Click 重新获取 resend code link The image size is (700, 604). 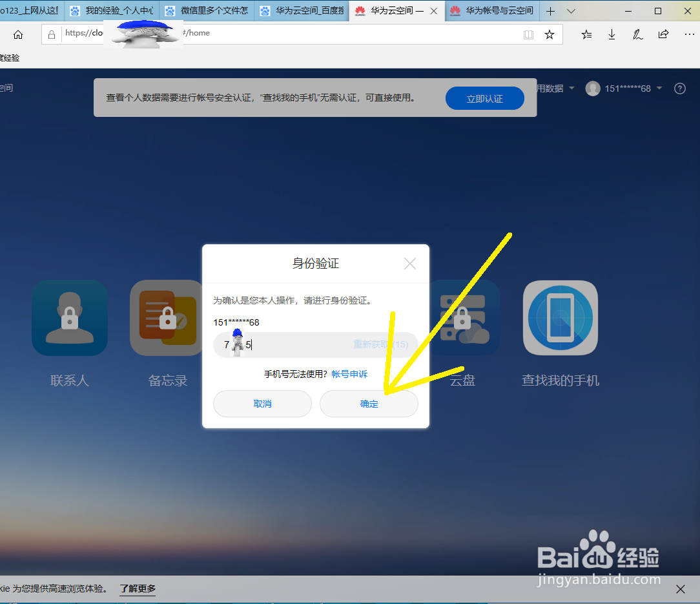[381, 344]
